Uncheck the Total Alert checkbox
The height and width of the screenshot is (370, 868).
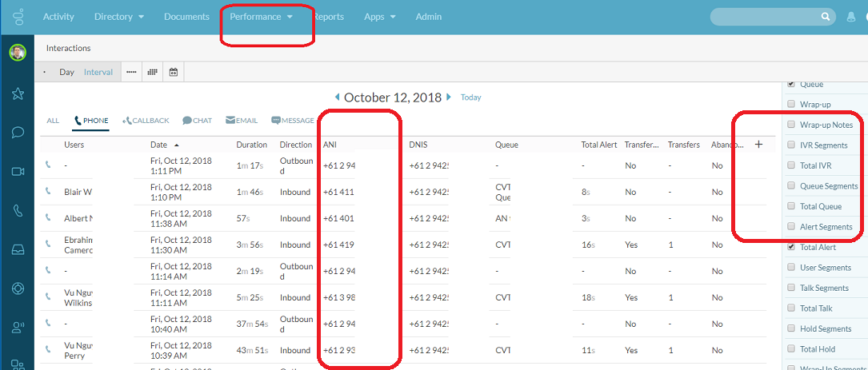tap(791, 247)
